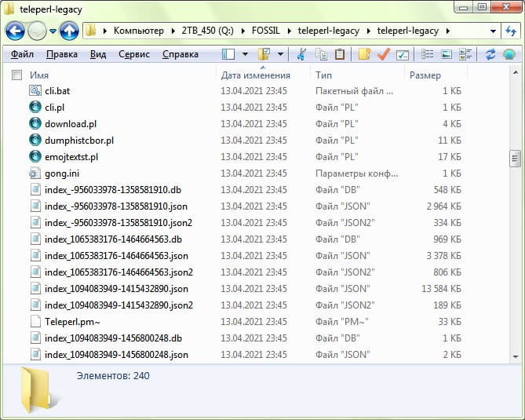Open Properties toolbar icon with checkbox window
The image size is (525, 420).
pyautogui.click(x=403, y=55)
